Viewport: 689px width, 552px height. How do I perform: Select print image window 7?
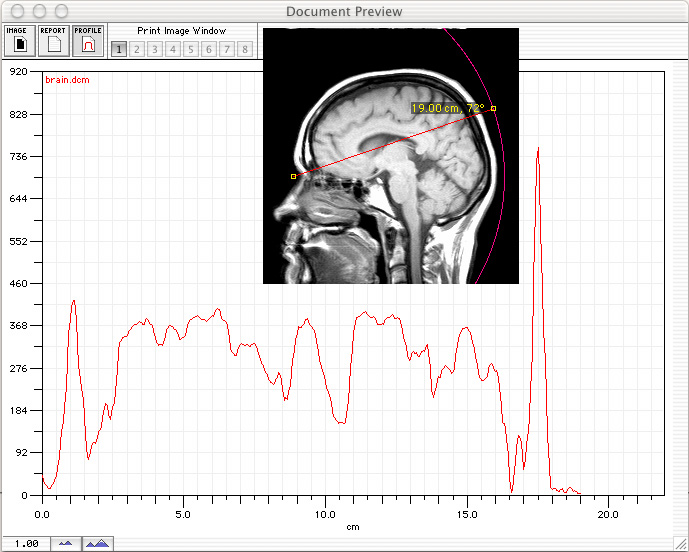(x=227, y=49)
